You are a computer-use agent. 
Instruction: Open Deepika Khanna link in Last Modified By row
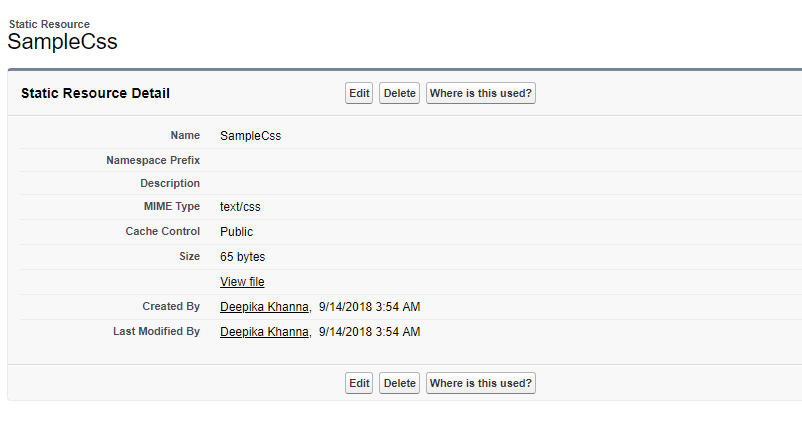[265, 331]
